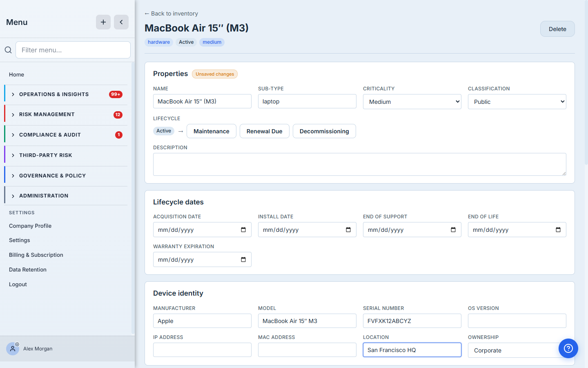Image resolution: width=588 pixels, height=368 pixels.
Task: Open the Acquisition Date calendar picker icon
Action: pos(243,230)
